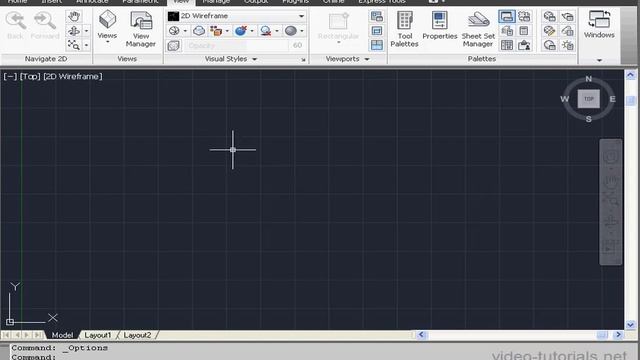Viewport: 640px width, 360px height.
Task: Click the top-left icon of the 3D palette group
Action: [549, 17]
